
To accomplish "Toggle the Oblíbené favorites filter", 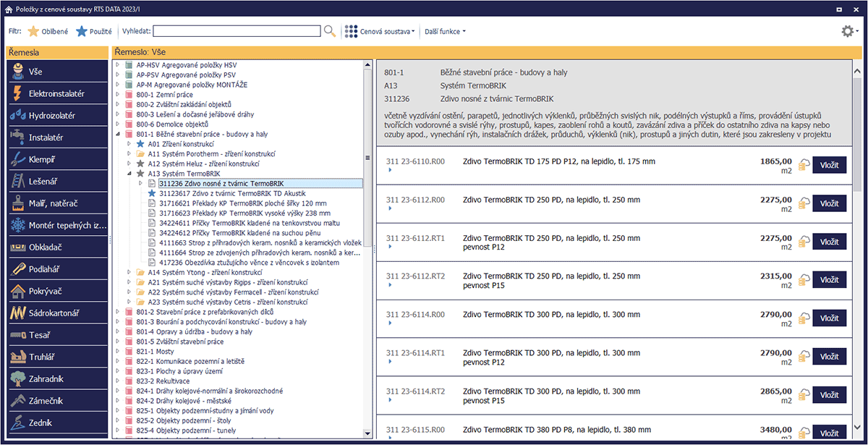I will (x=48, y=31).
